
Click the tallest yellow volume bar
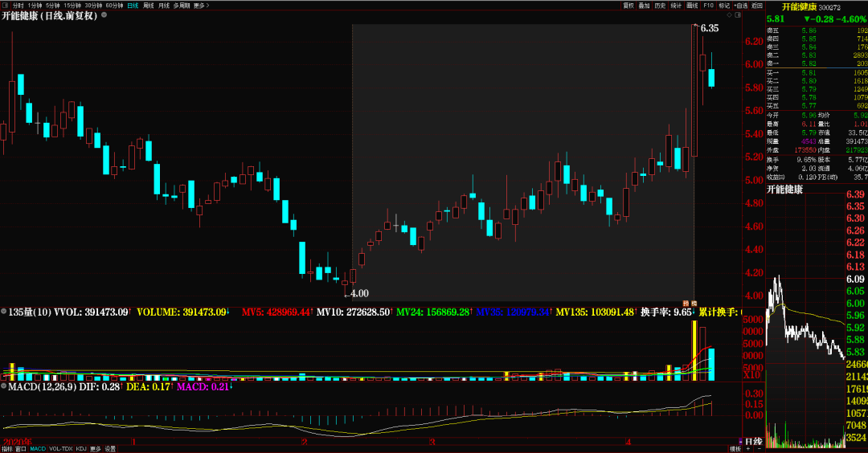click(694, 351)
